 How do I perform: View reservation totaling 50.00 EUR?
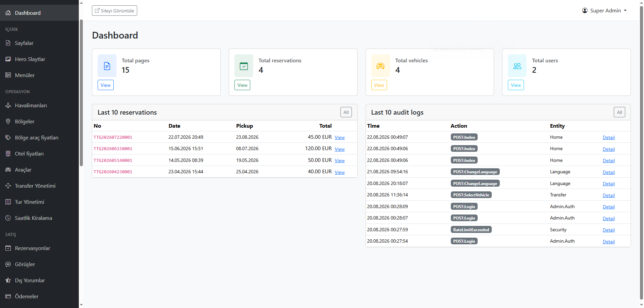340,161
